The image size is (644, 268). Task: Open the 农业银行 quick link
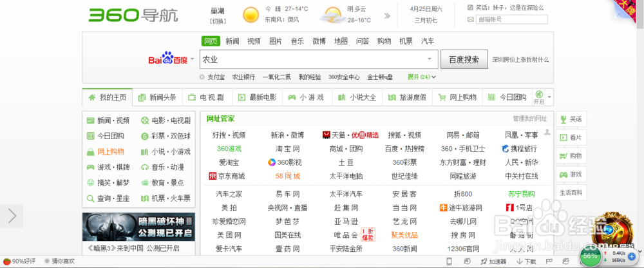click(243, 77)
